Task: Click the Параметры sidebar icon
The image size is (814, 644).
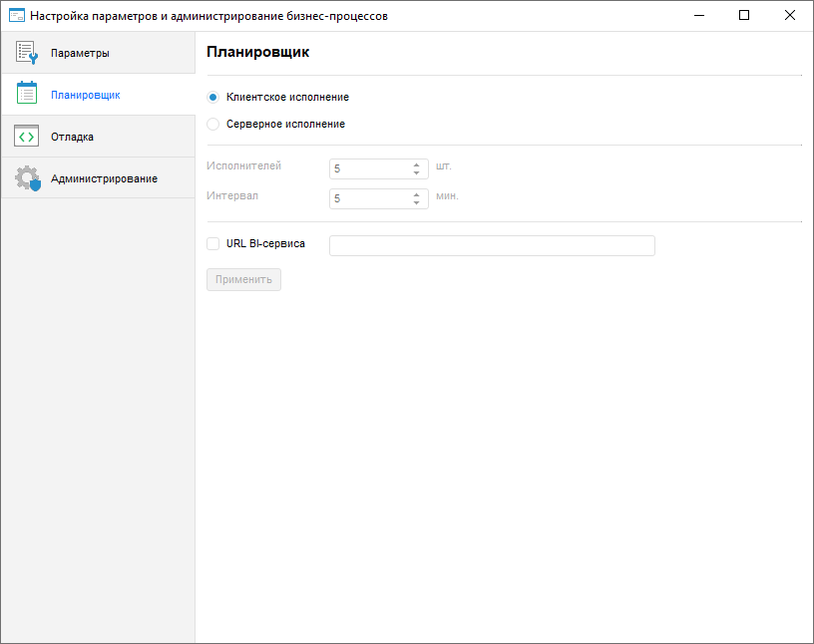Action: (27, 53)
